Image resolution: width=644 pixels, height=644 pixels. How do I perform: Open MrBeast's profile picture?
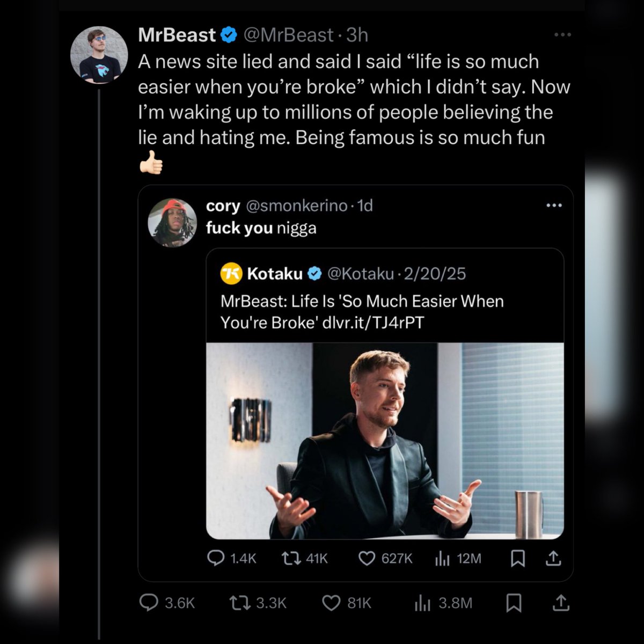pyautogui.click(x=99, y=55)
